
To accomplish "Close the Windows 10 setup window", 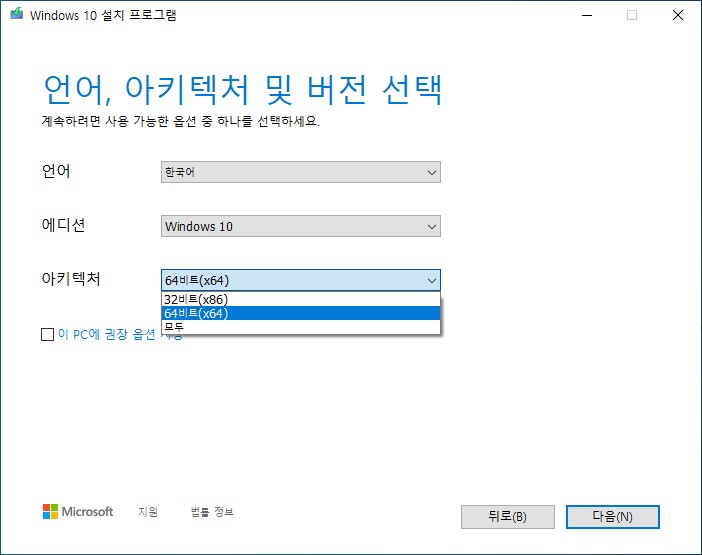I will coord(678,15).
